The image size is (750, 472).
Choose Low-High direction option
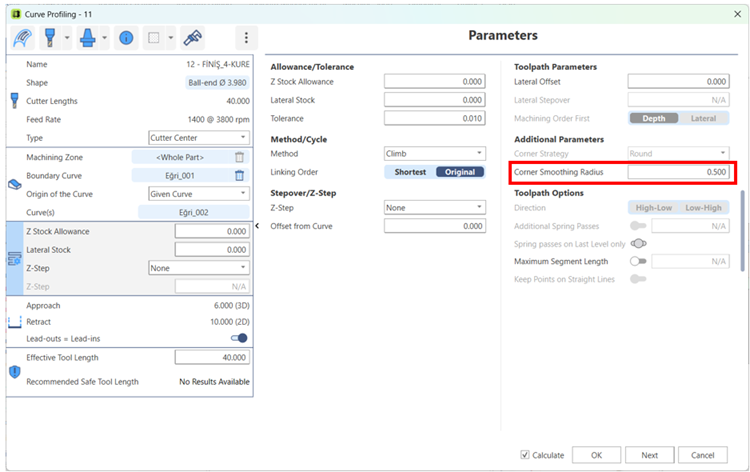703,208
